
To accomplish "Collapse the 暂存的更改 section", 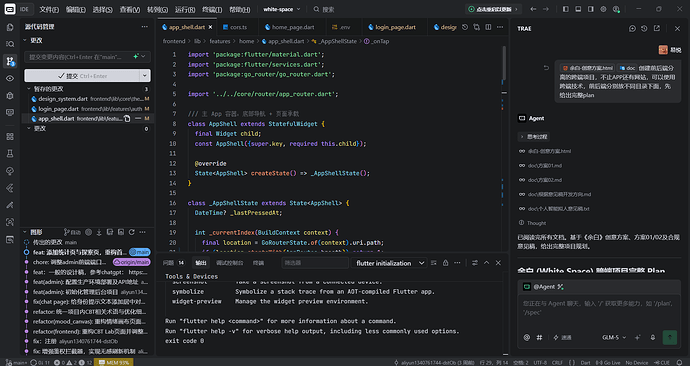I will coord(29,89).
